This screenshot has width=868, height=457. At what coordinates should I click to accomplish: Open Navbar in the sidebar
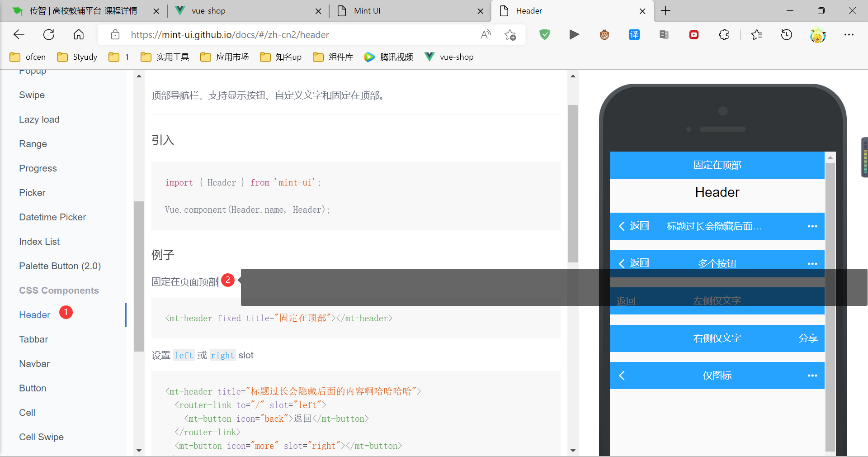34,364
